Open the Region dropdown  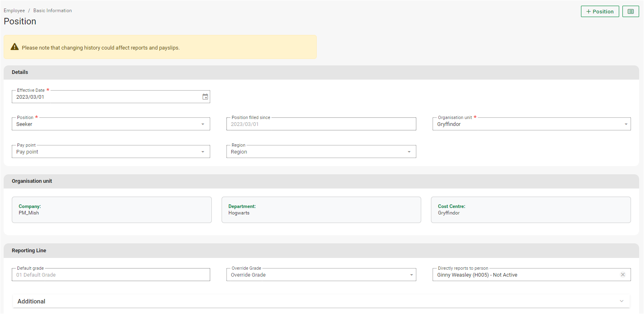pyautogui.click(x=321, y=152)
